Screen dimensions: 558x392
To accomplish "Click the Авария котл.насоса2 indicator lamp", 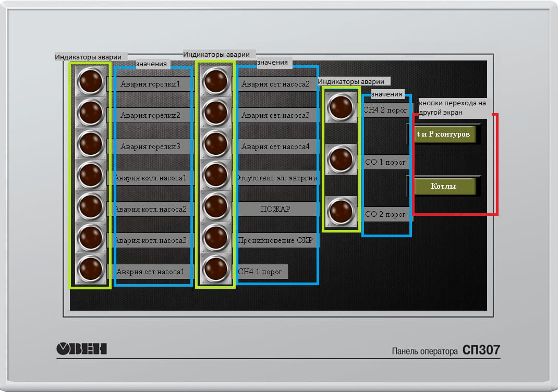I will pyautogui.click(x=91, y=206).
